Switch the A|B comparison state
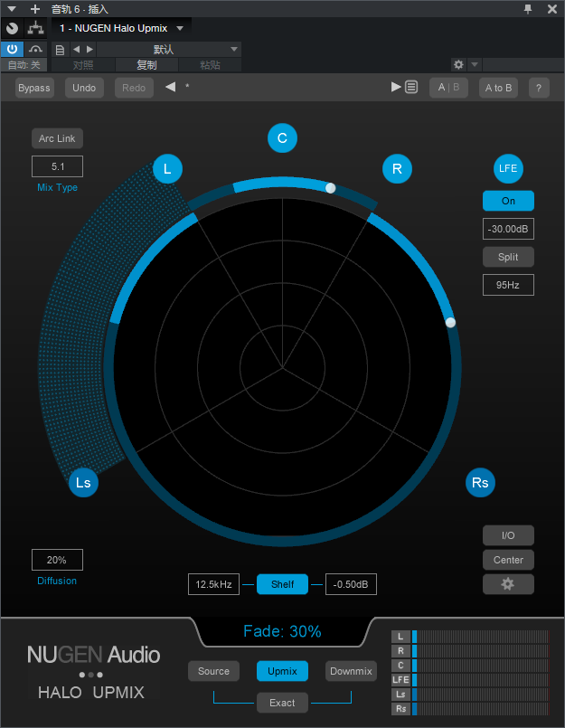The image size is (565, 728). point(448,88)
